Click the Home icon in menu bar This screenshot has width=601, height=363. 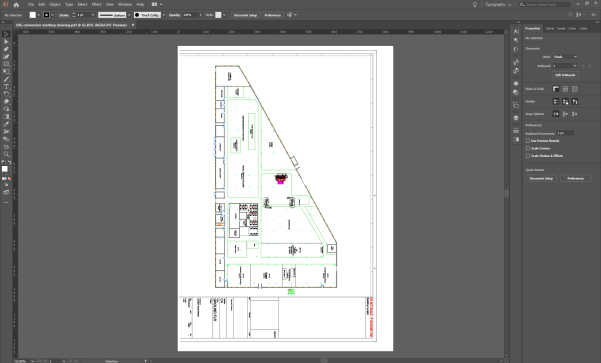coord(16,5)
